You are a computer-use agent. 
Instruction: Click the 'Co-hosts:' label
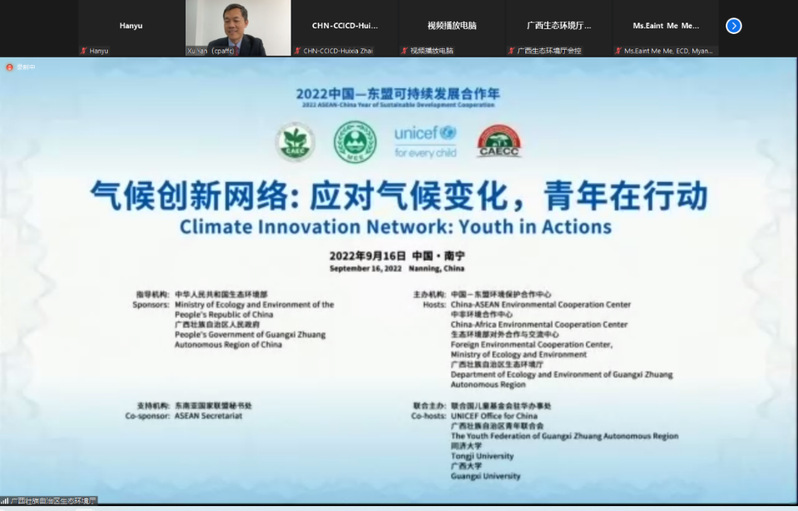[x=429, y=416]
